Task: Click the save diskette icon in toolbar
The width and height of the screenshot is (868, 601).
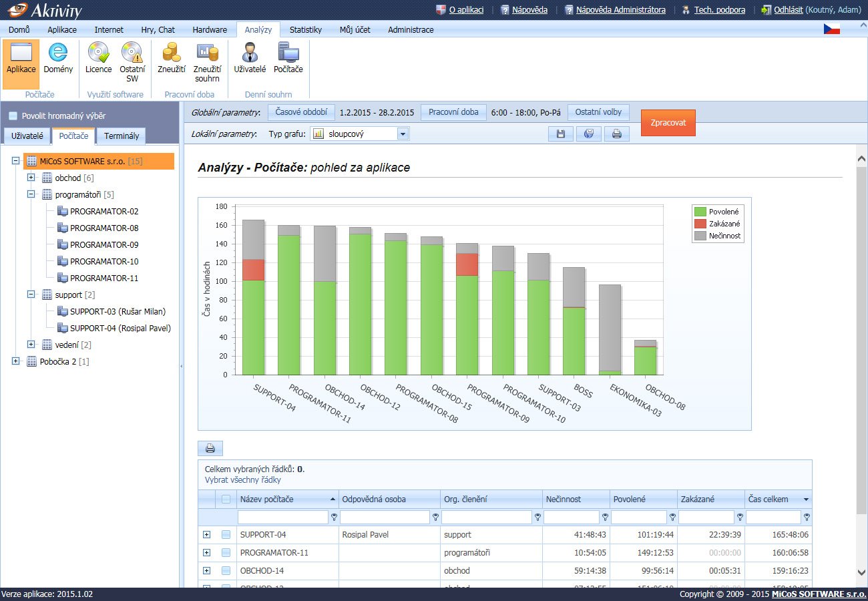Action: (x=561, y=134)
